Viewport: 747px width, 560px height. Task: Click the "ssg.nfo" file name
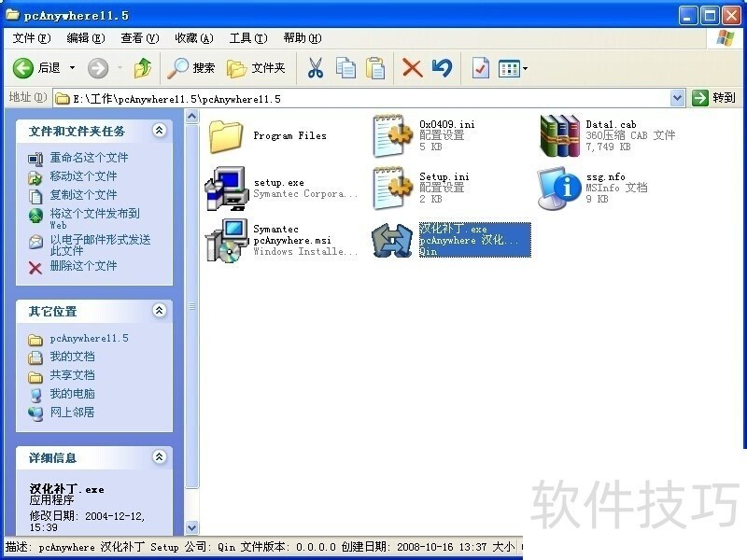605,176
